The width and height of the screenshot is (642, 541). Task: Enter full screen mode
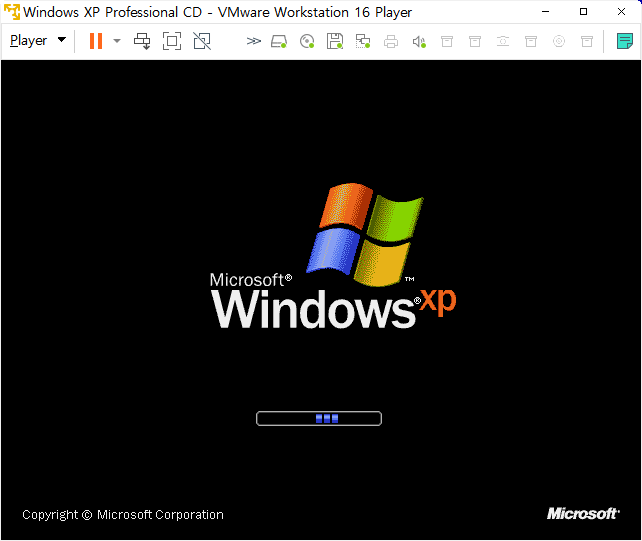coord(172,41)
